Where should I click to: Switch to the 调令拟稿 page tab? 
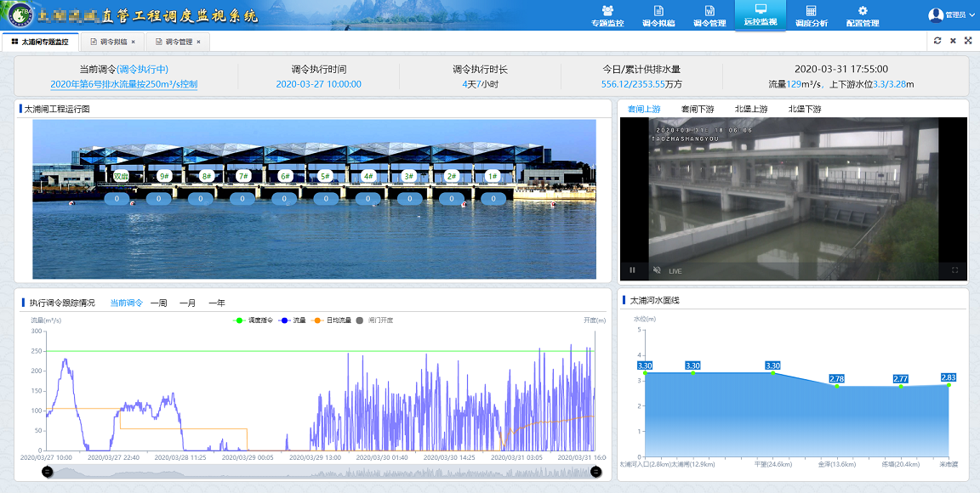click(111, 42)
